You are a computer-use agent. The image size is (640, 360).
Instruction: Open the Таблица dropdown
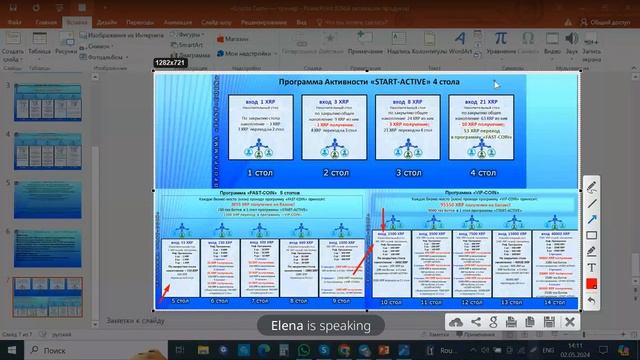(x=40, y=45)
